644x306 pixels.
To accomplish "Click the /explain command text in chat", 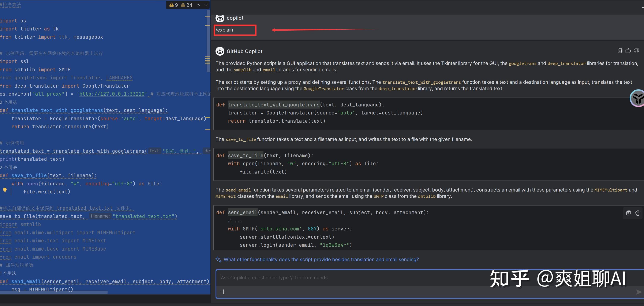I will point(224,30).
